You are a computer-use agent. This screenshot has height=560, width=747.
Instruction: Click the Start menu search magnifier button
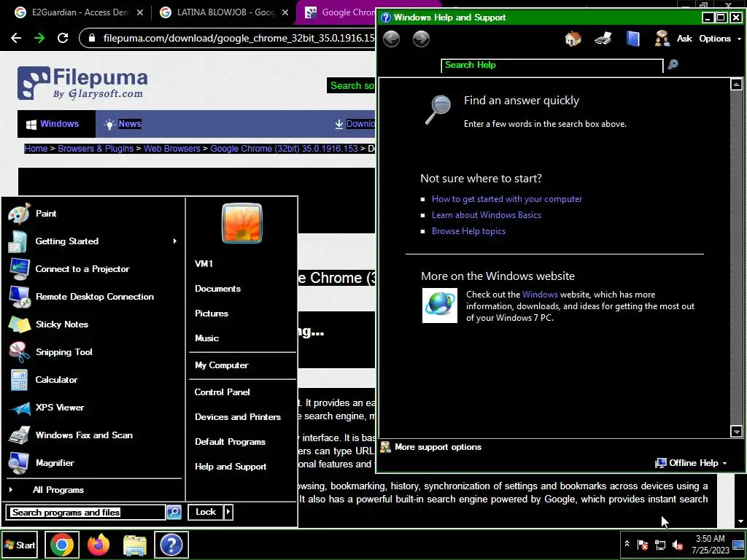click(x=174, y=512)
